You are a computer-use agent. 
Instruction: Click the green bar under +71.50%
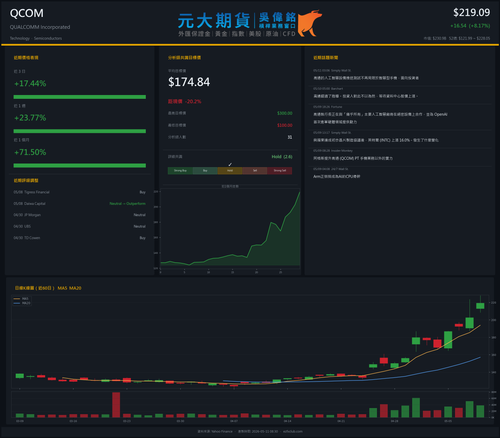[80, 165]
